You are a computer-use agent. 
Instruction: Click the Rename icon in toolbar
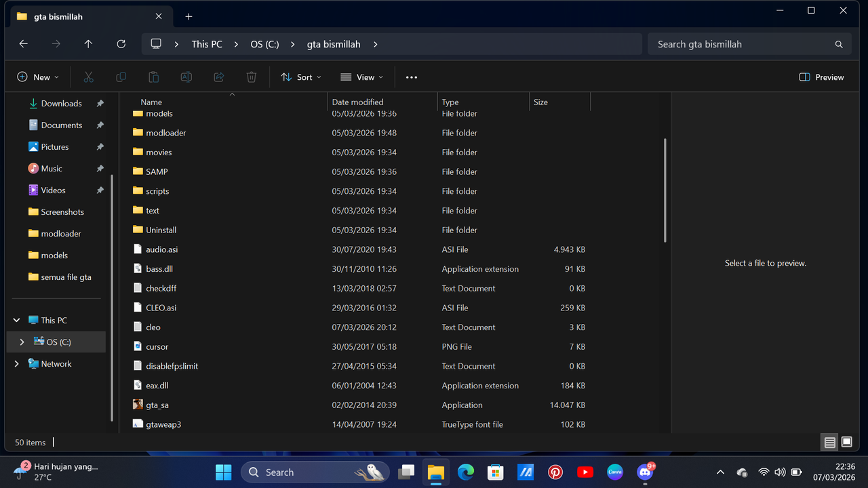[x=186, y=77]
